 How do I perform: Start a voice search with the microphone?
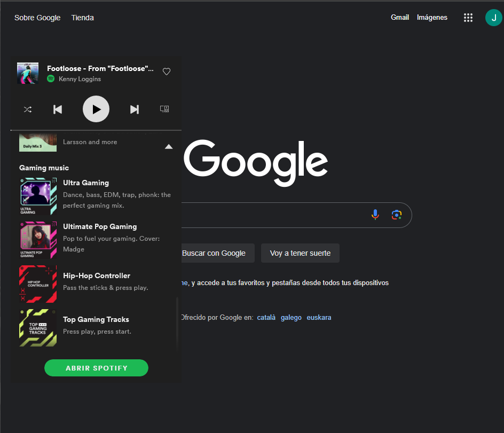pyautogui.click(x=375, y=215)
